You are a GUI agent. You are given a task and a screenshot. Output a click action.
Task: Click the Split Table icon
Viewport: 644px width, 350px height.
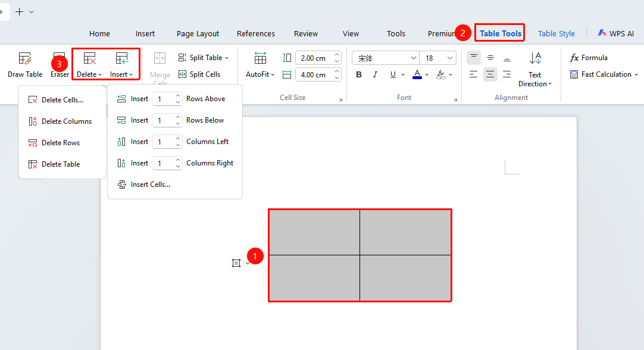point(182,58)
